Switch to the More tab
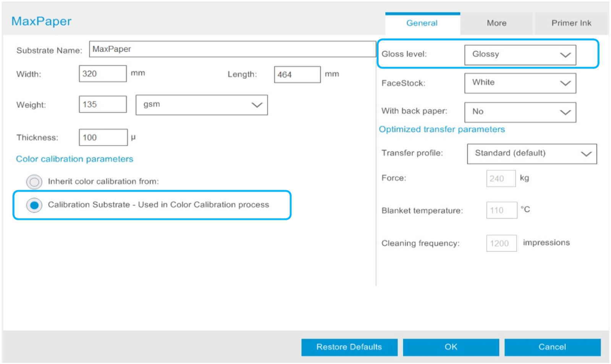The image size is (611, 364). 496,23
